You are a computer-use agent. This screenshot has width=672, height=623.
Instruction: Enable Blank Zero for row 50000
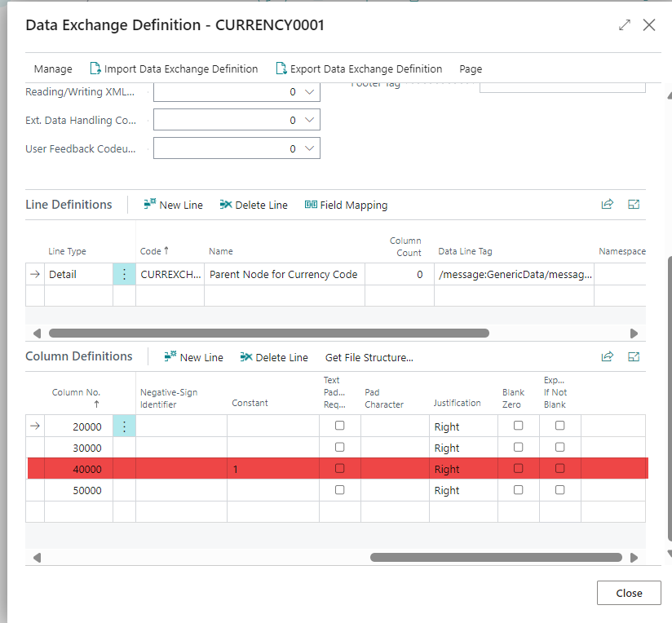click(518, 490)
